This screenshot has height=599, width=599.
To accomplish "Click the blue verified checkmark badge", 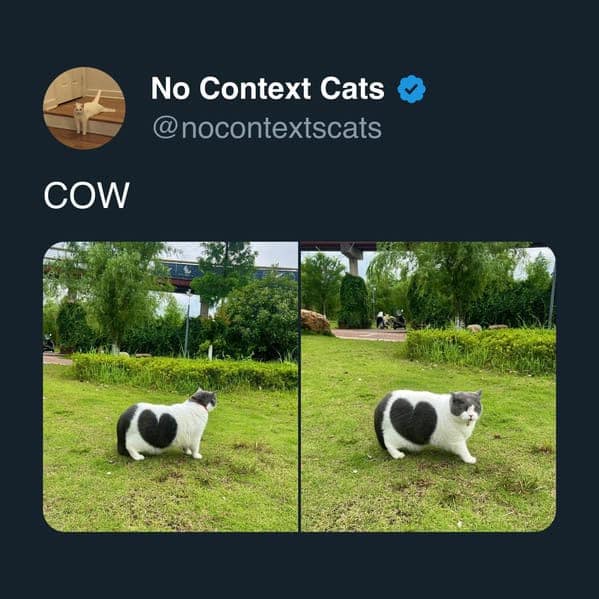I will point(411,89).
